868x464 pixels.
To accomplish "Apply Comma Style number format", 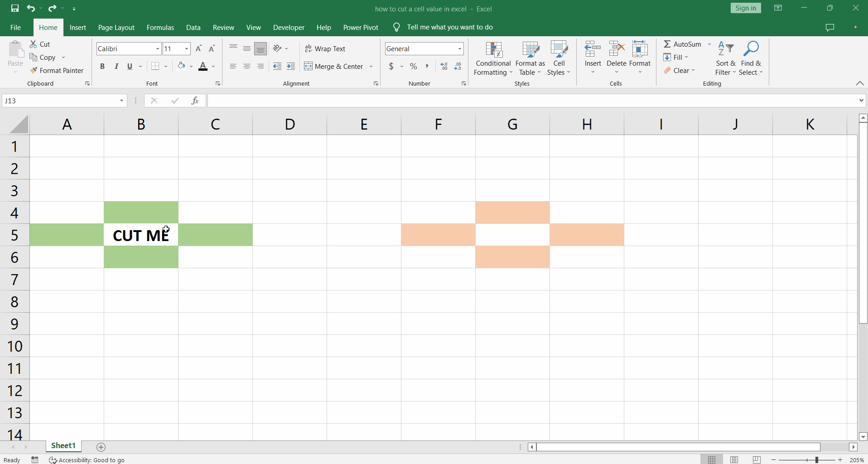I will click(427, 66).
